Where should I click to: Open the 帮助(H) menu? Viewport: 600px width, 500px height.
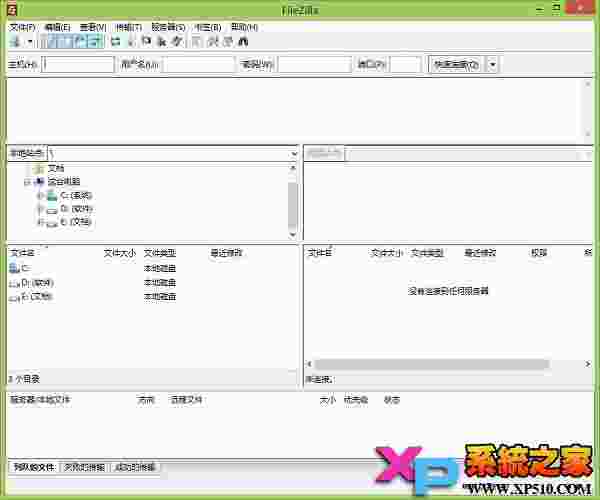[x=245, y=27]
